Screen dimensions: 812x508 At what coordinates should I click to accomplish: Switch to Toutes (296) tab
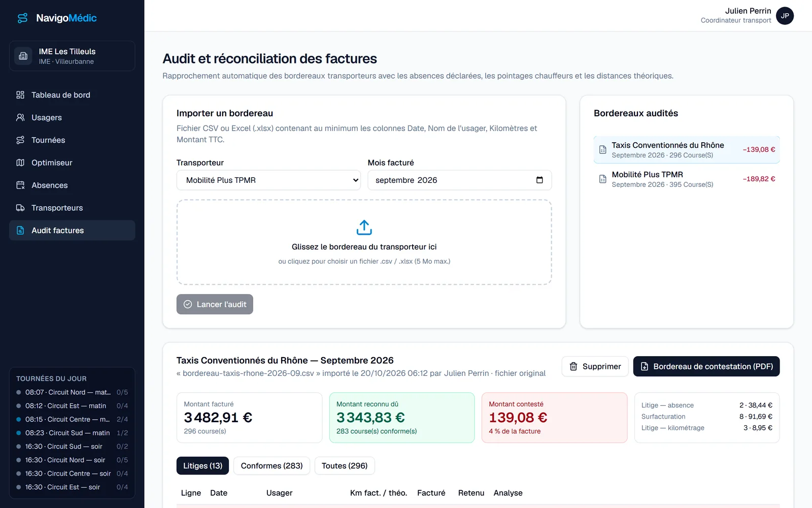[345, 466]
